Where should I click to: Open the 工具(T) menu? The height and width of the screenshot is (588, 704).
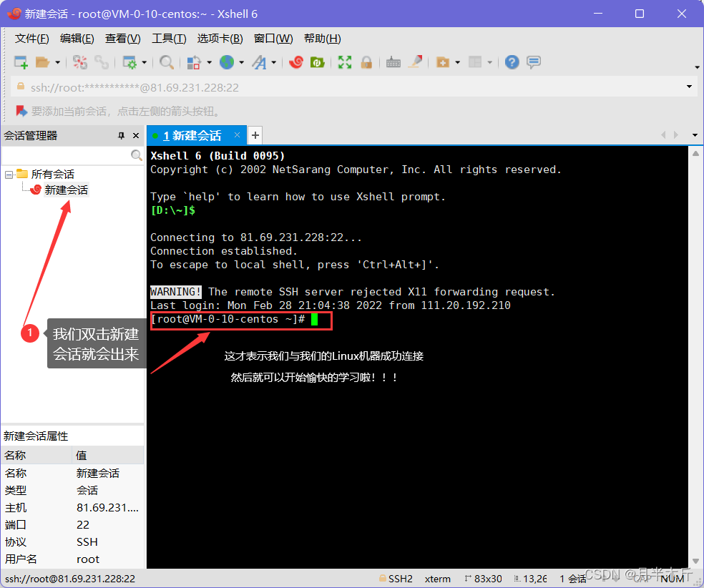169,39
